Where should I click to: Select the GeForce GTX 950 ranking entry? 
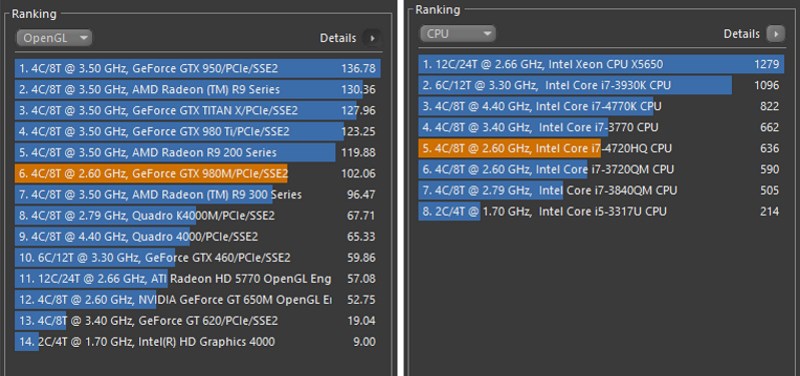[198, 68]
